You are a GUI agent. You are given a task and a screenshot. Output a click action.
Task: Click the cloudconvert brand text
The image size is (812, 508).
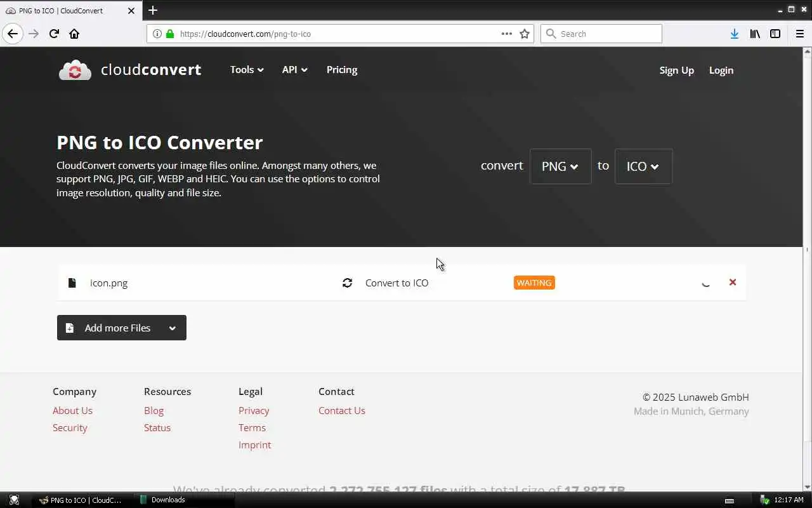coord(151,70)
